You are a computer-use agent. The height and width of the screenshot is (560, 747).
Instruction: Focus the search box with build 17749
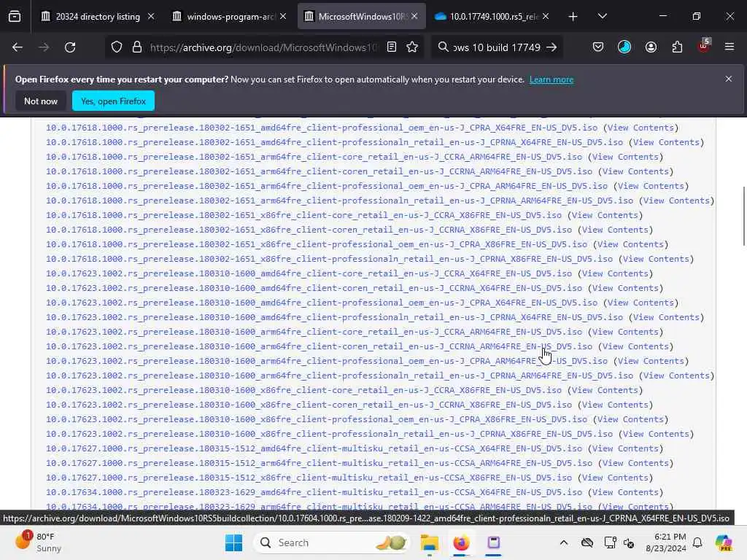(x=495, y=47)
